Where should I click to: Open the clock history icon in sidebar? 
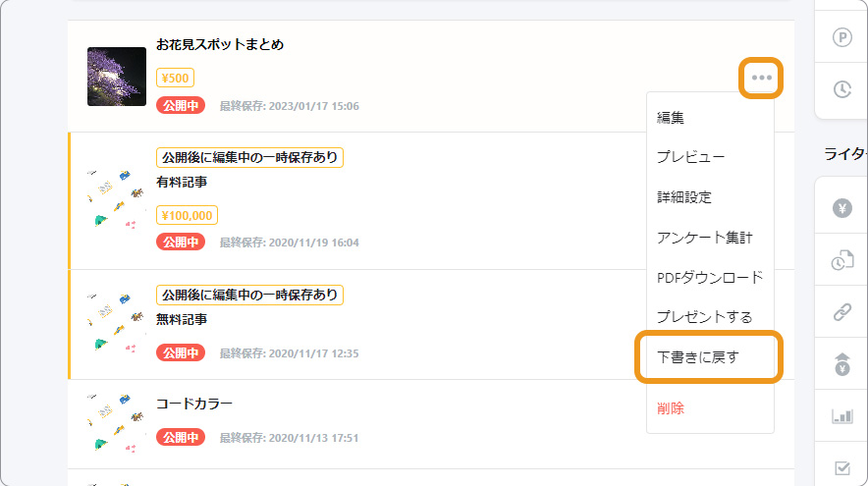(x=842, y=89)
